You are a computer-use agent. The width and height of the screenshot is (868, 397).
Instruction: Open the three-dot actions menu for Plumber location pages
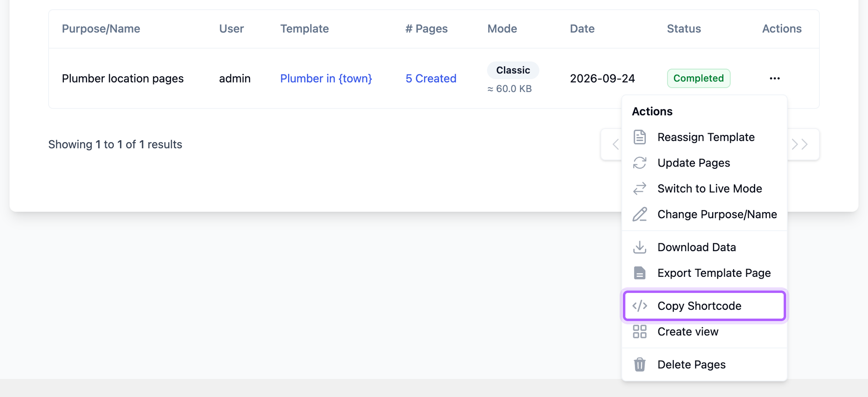coord(775,79)
